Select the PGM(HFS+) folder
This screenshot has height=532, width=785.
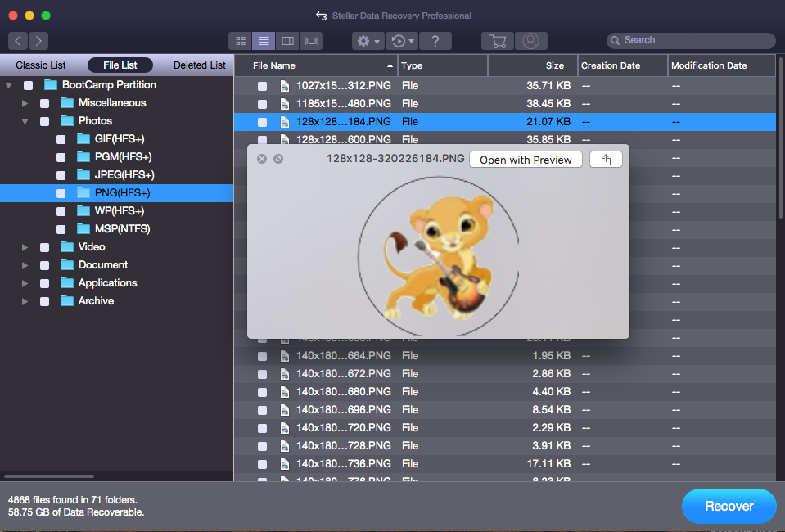[x=123, y=156]
